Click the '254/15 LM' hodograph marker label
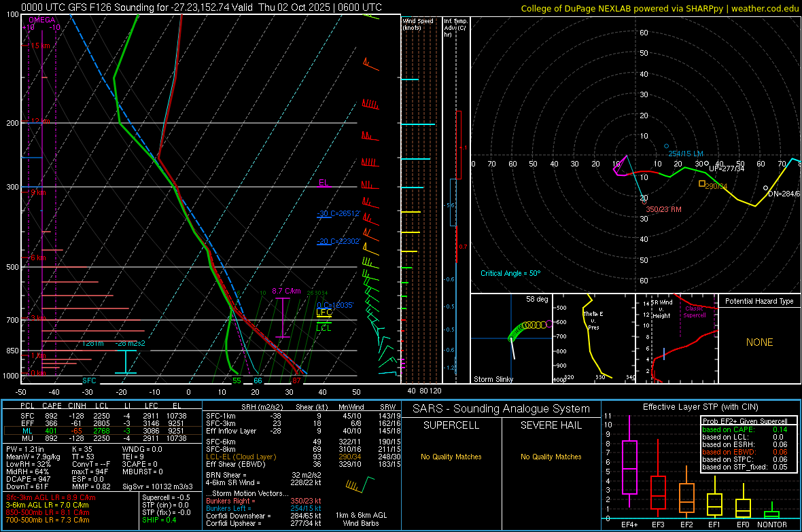Image resolution: width=802 pixels, height=532 pixels. 686,154
